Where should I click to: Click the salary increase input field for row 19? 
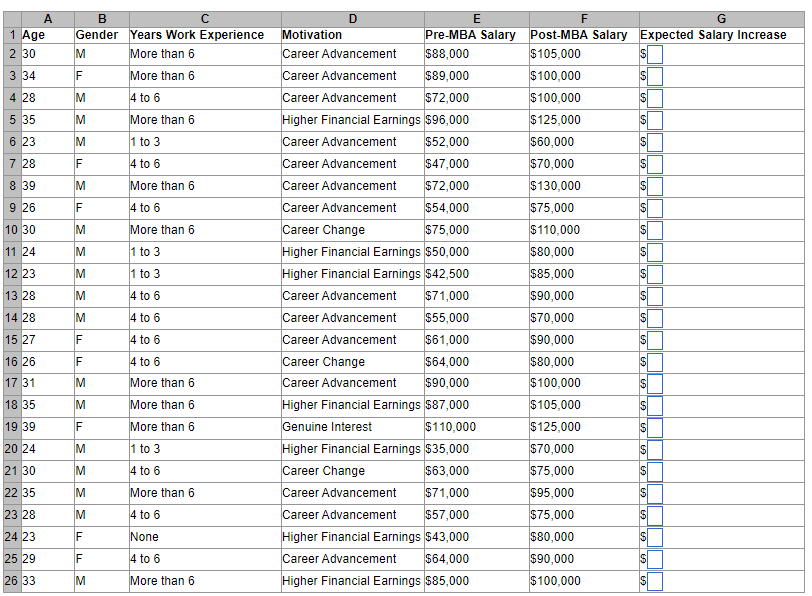pos(656,427)
